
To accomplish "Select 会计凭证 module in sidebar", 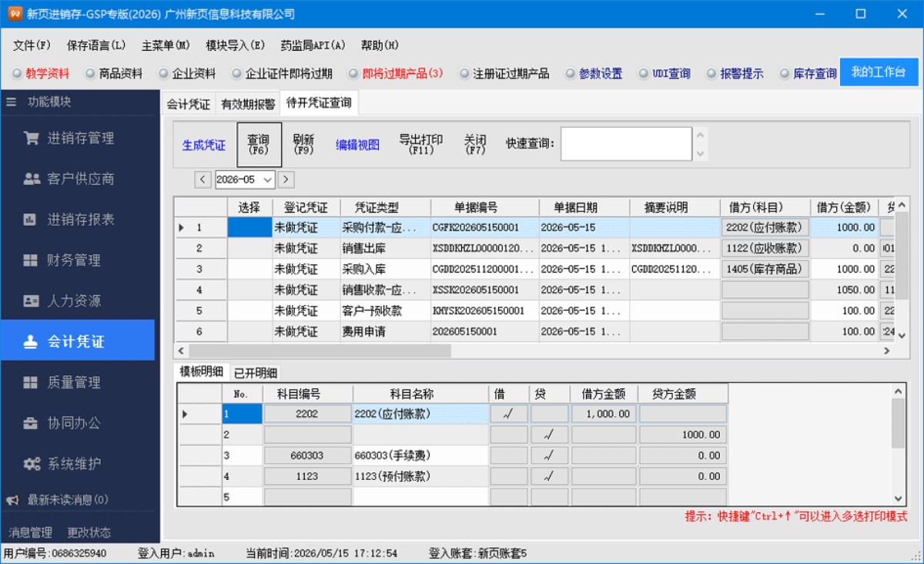I will (77, 341).
